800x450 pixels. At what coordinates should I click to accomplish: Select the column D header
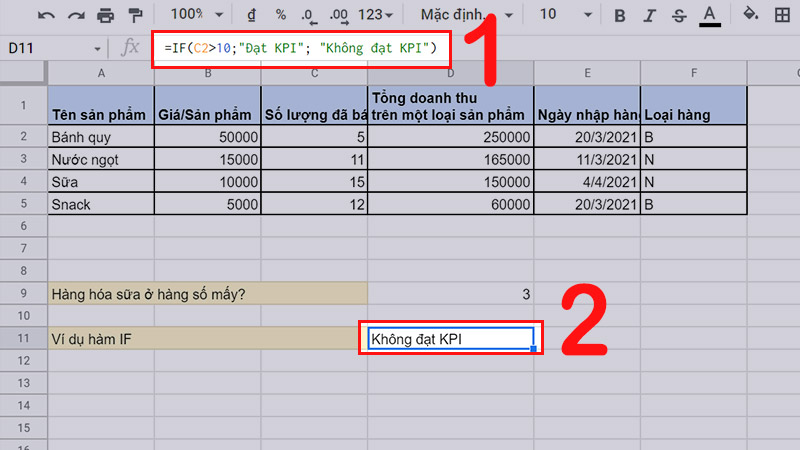(450, 72)
